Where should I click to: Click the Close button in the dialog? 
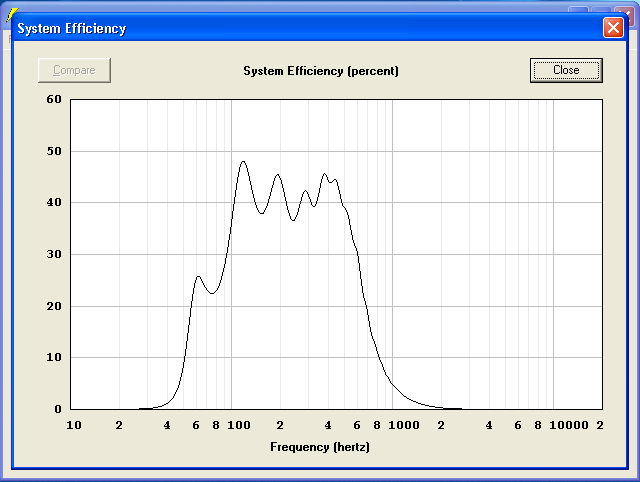click(566, 70)
